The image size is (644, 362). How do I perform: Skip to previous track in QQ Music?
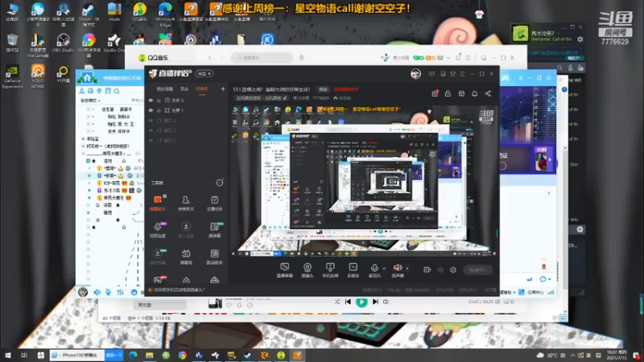(x=348, y=302)
